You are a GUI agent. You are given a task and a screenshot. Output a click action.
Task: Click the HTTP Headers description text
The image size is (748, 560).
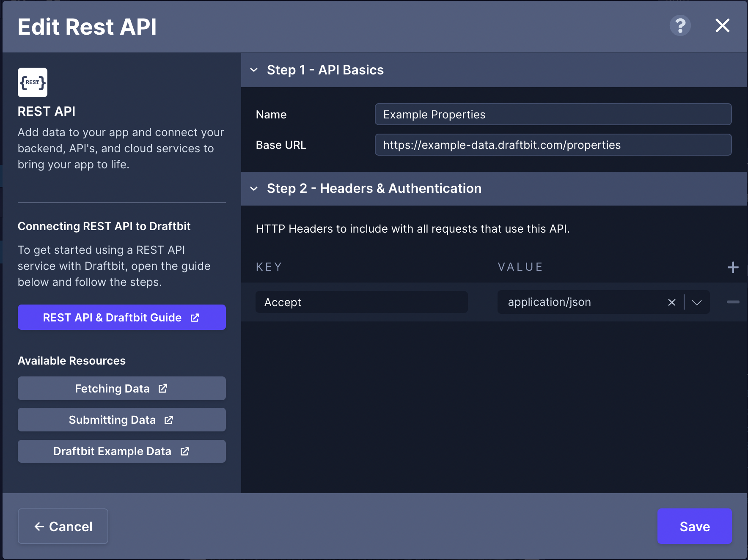(412, 229)
